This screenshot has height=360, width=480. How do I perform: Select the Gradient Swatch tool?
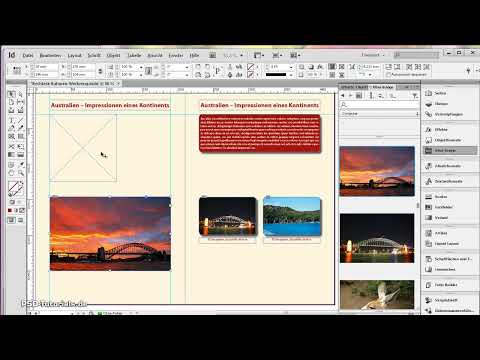pos(11,155)
